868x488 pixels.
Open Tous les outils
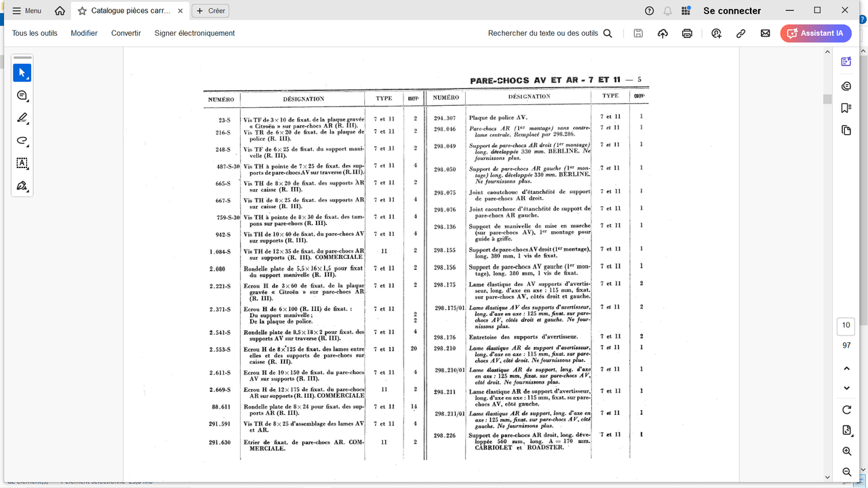[x=35, y=33]
